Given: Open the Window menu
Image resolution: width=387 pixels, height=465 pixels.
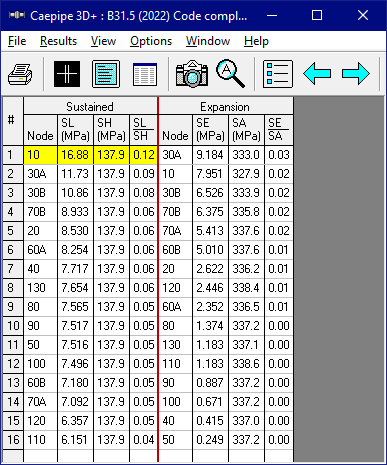Looking at the screenshot, I should point(208,41).
